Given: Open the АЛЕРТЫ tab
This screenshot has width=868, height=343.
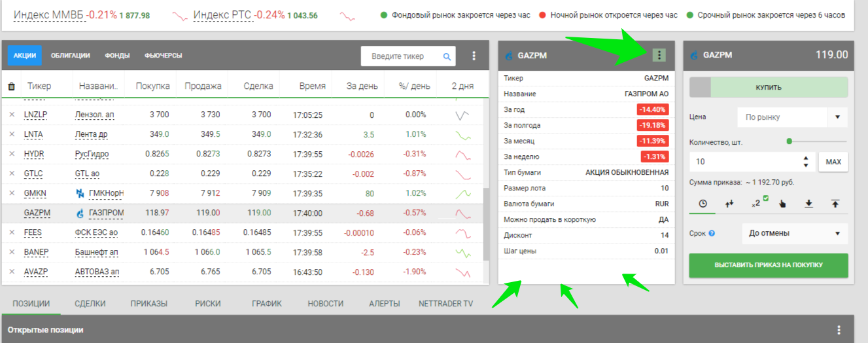Looking at the screenshot, I should [384, 304].
